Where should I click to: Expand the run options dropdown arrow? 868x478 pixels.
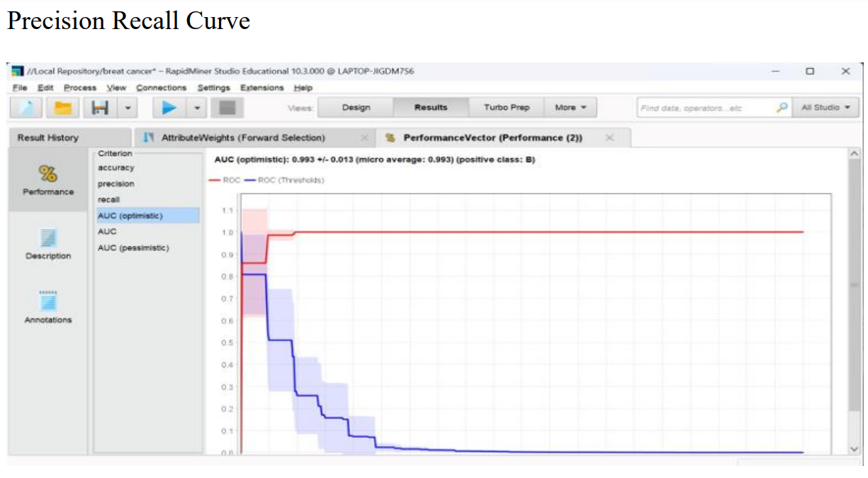(197, 109)
